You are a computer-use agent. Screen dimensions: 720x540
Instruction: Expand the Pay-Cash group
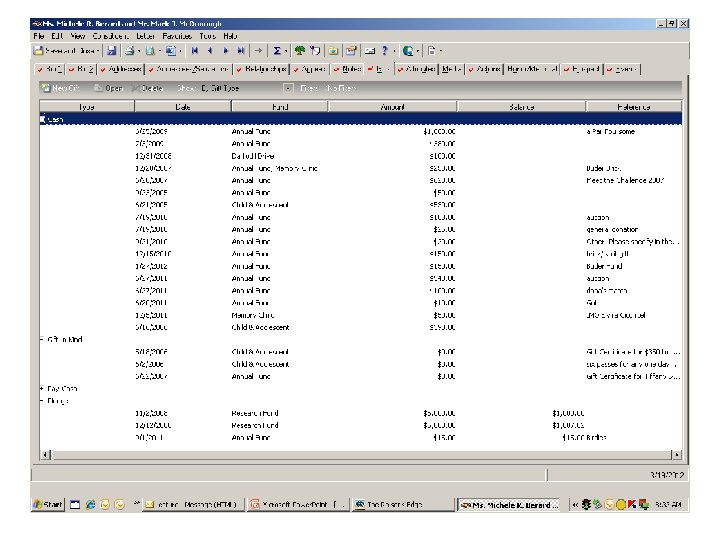[42, 389]
